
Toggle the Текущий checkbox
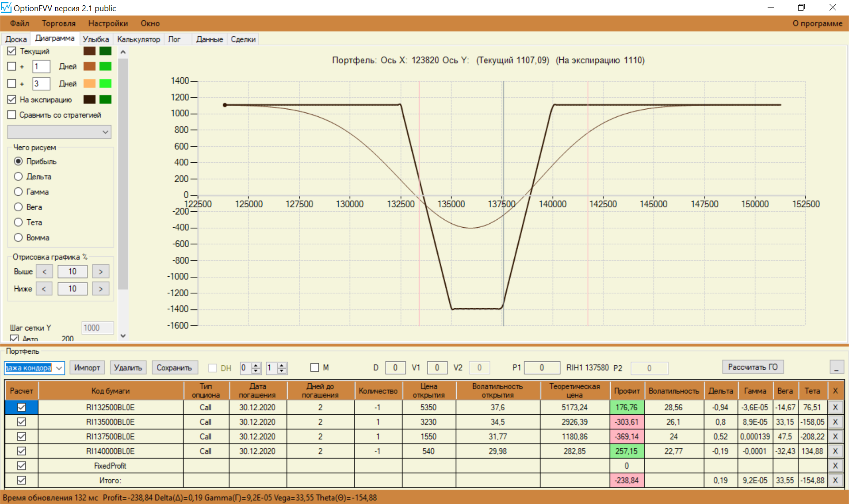pyautogui.click(x=12, y=51)
